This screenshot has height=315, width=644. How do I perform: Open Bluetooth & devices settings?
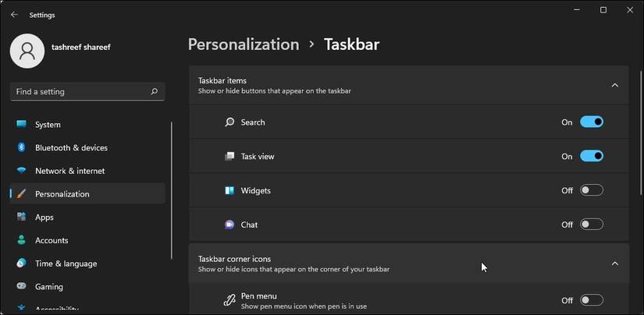(87, 147)
